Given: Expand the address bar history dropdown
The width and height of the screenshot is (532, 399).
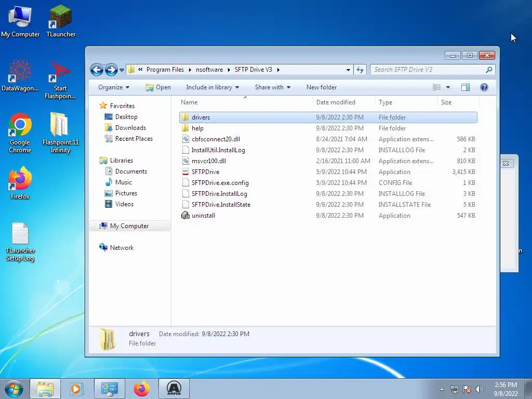Looking at the screenshot, I should 348,70.
